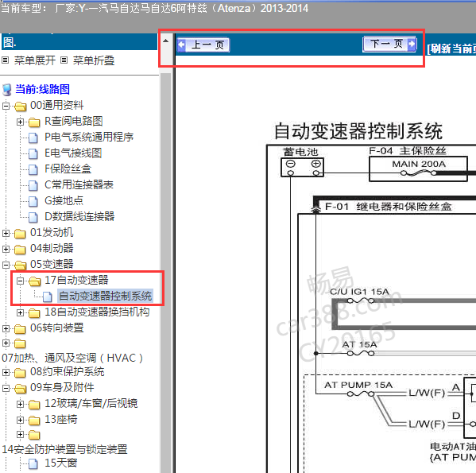
Task: Click the 04制动器 folder icon
Action: click(x=20, y=250)
